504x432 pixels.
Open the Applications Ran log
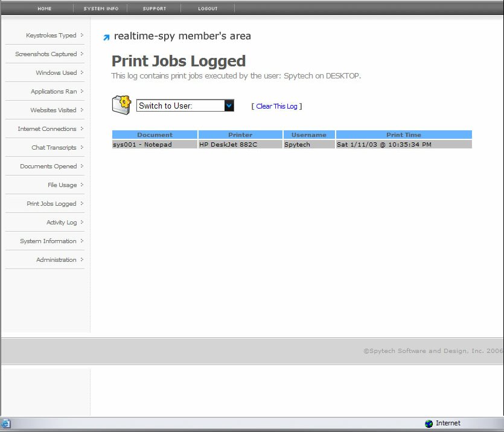click(54, 92)
